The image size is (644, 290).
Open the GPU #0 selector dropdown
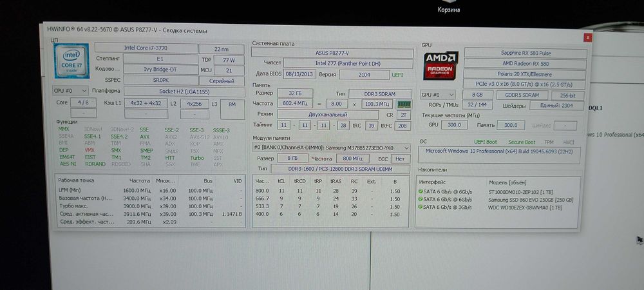pos(438,95)
